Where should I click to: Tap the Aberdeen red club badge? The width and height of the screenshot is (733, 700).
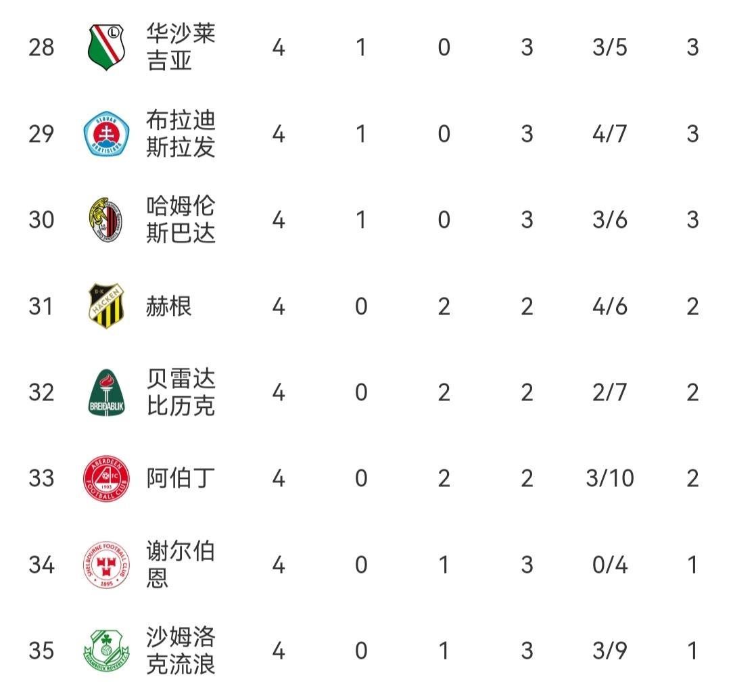[x=107, y=479]
